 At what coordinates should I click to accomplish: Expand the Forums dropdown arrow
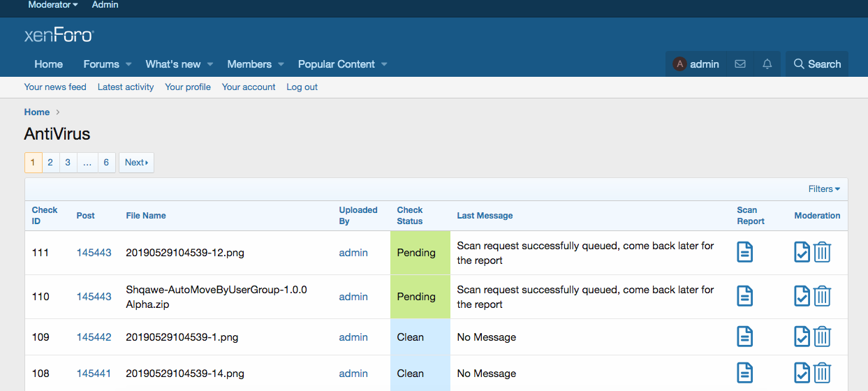(128, 64)
